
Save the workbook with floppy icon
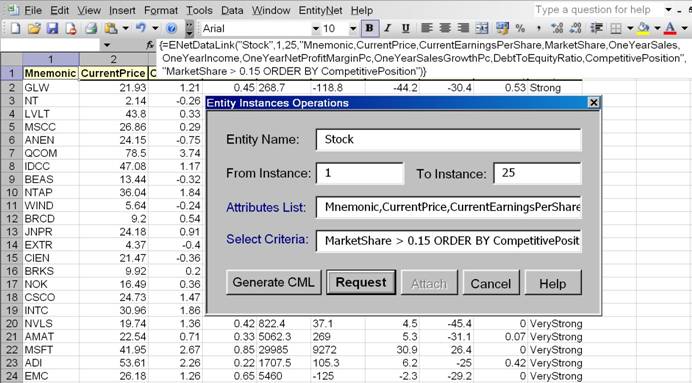pyautogui.click(x=53, y=29)
